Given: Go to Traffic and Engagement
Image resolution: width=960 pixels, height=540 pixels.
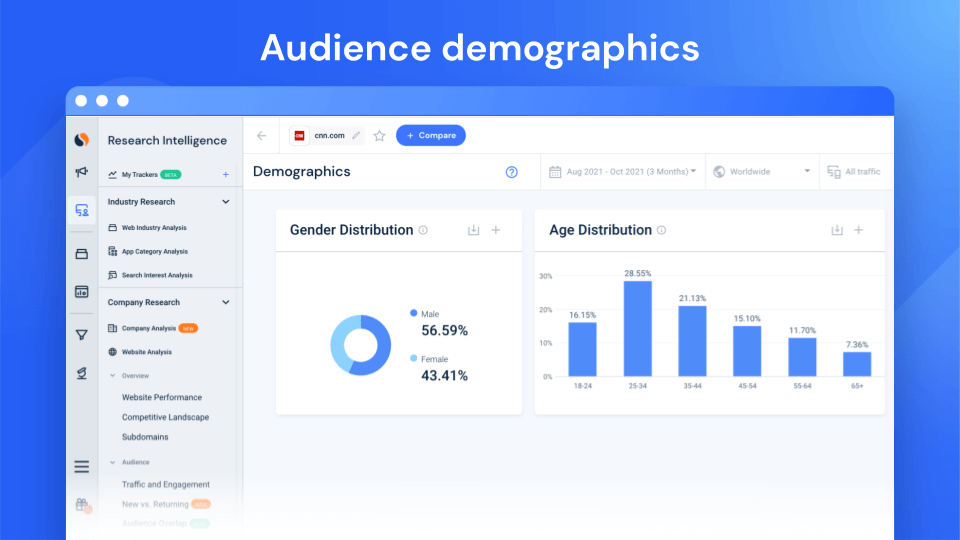Looking at the screenshot, I should coord(166,484).
